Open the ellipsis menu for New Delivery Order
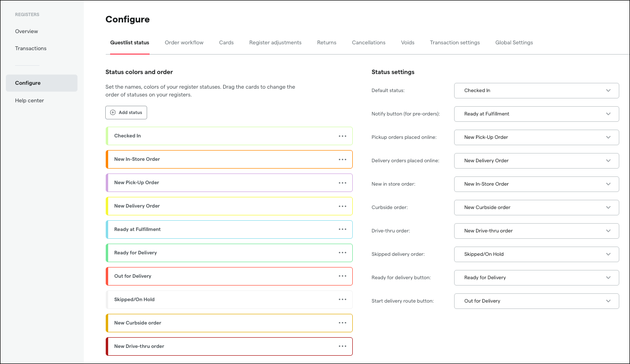Viewport: 630px width, 364px height. [343, 206]
